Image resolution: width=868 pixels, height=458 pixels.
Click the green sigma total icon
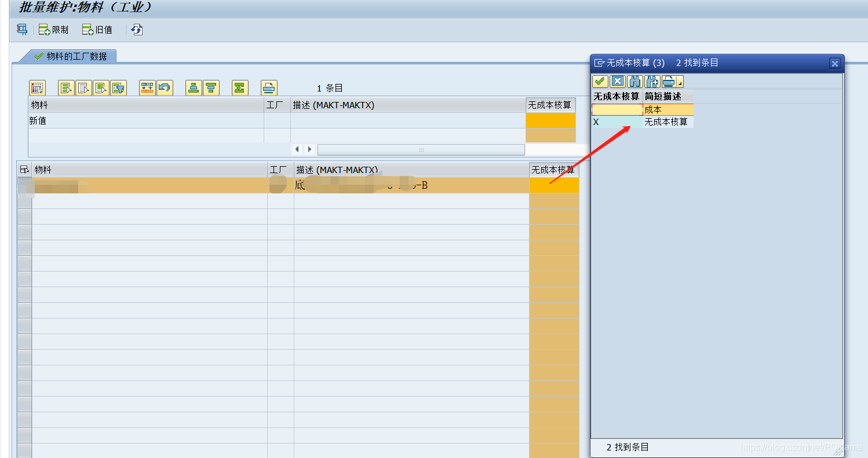[240, 88]
